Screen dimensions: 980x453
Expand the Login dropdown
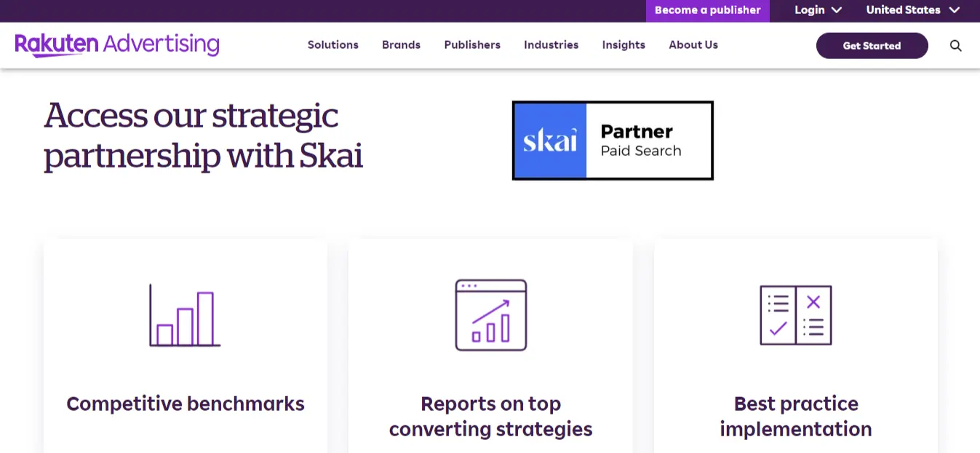point(818,10)
